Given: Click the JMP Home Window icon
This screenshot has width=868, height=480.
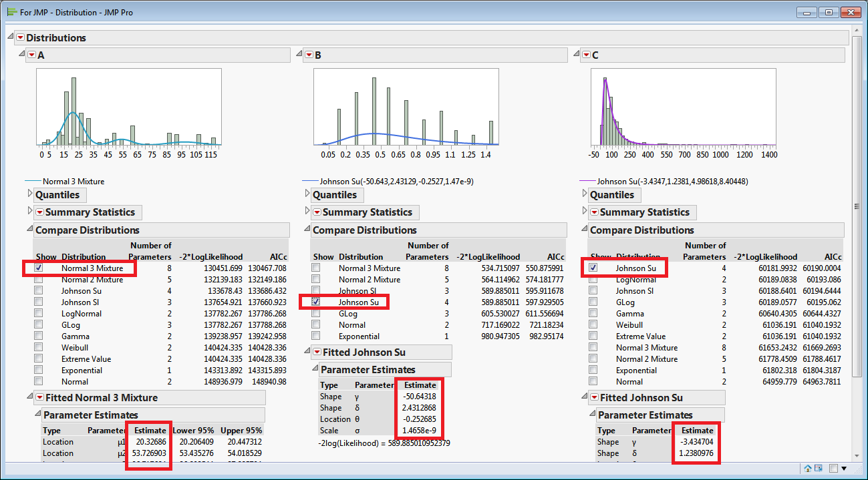Looking at the screenshot, I should pos(808,469).
